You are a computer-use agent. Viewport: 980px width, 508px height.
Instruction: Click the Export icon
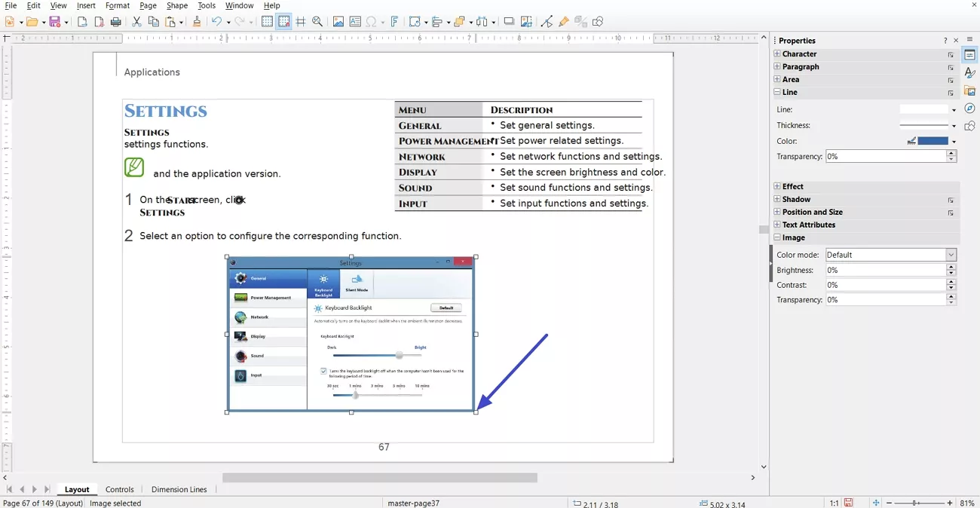click(x=83, y=22)
